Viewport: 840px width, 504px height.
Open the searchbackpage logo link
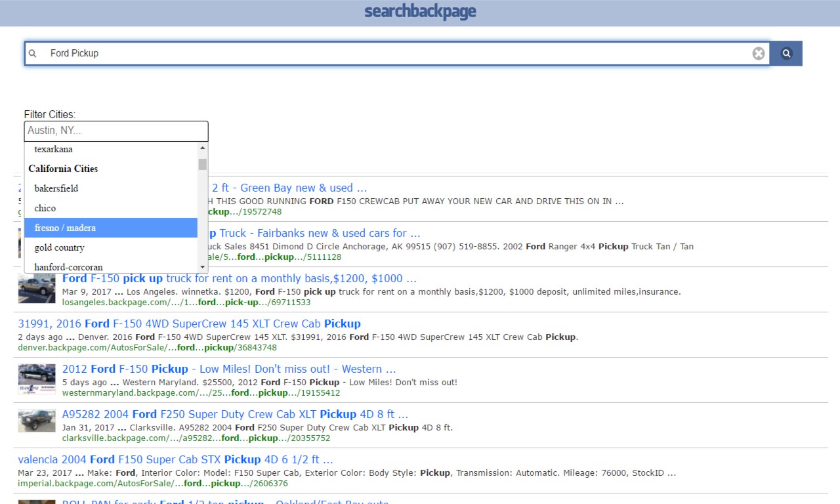click(x=420, y=12)
